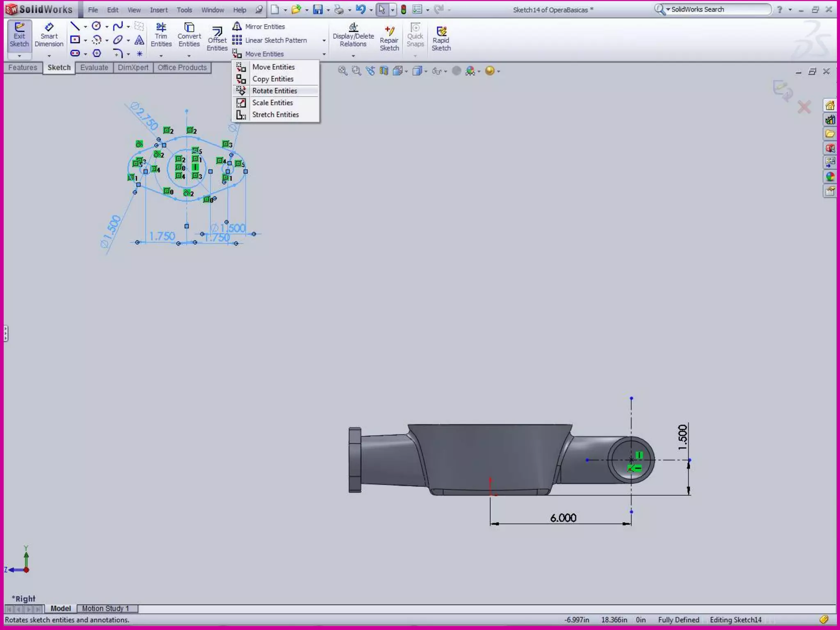Choose Rotate Entities from the menu

coord(274,91)
